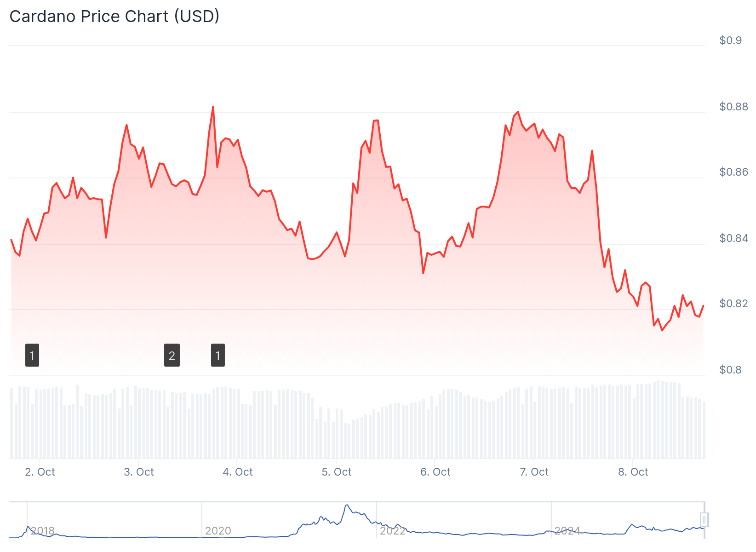The width and height of the screenshot is (756, 552).
Task: Click the $0.84 price axis label
Action: pyautogui.click(x=734, y=238)
